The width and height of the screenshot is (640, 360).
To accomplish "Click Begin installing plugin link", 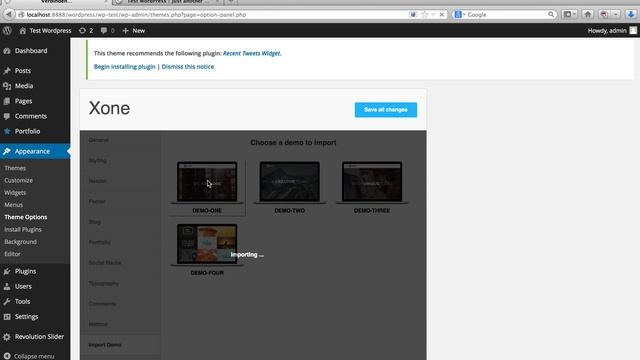I will [x=124, y=67].
